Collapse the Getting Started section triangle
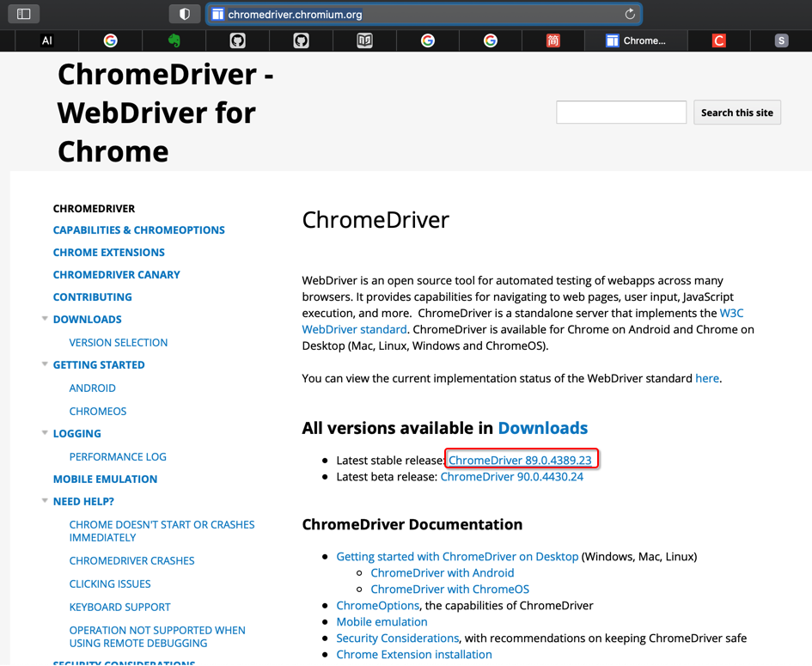The width and height of the screenshot is (812, 666). click(x=45, y=364)
